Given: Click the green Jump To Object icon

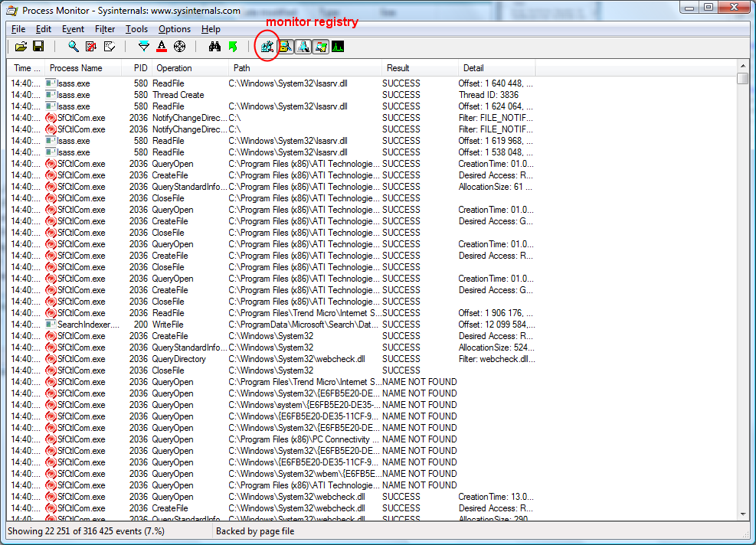Looking at the screenshot, I should click(x=233, y=46).
